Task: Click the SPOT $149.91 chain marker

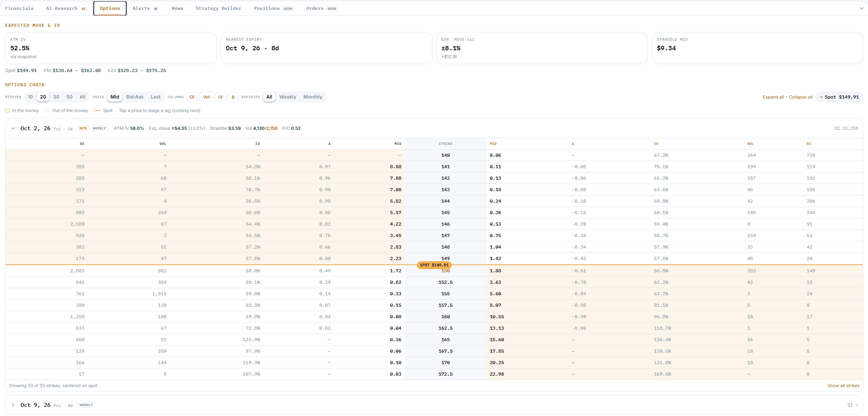Action: coord(434,265)
